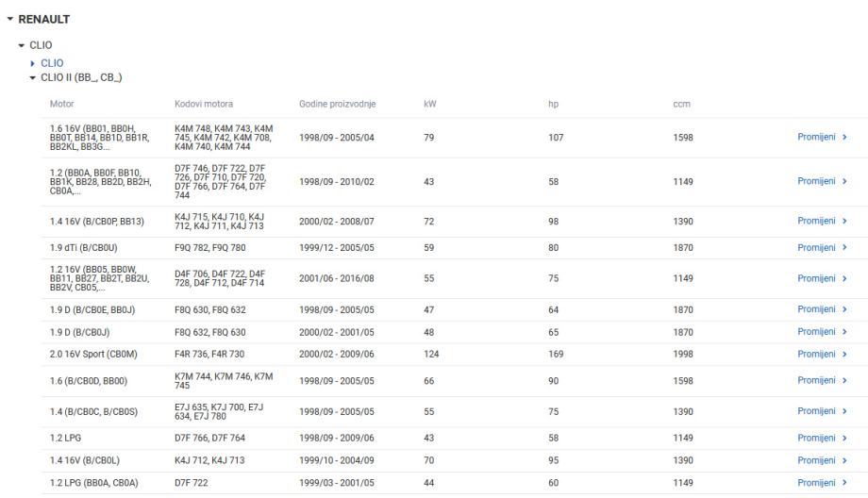Click Promijeni for 1.9 D 47 kW row
Image resolution: width=868 pixels, height=498 pixels.
click(x=816, y=309)
